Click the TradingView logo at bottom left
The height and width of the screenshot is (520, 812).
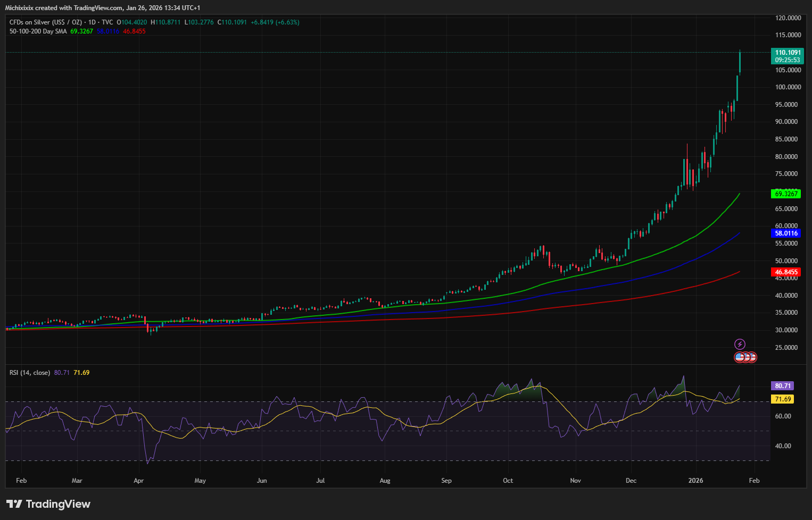click(x=48, y=504)
